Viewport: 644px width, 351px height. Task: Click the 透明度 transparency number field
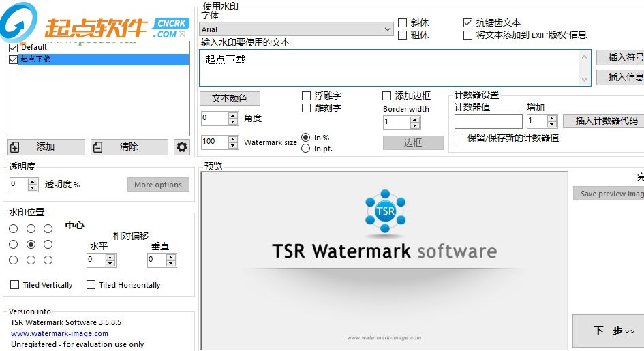coord(19,184)
